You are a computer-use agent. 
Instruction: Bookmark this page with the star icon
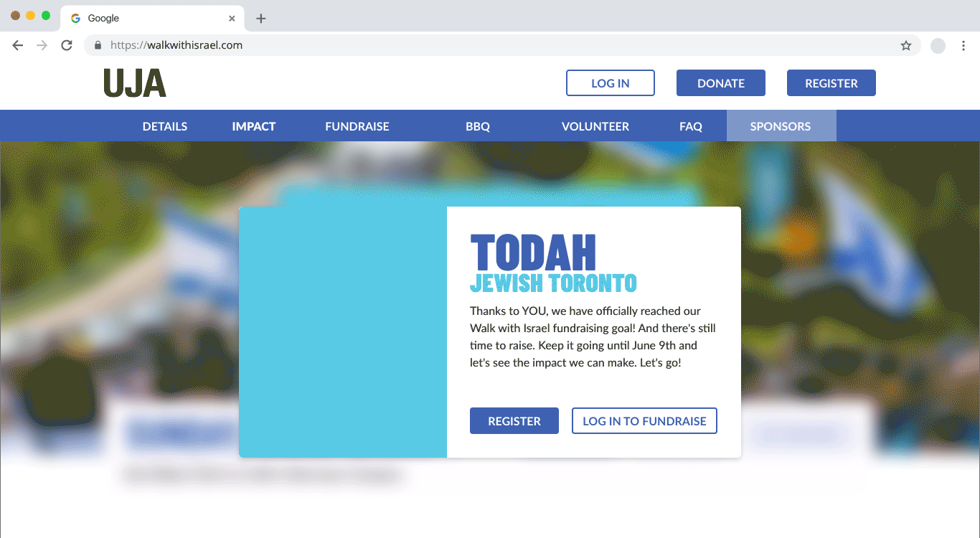(x=906, y=45)
